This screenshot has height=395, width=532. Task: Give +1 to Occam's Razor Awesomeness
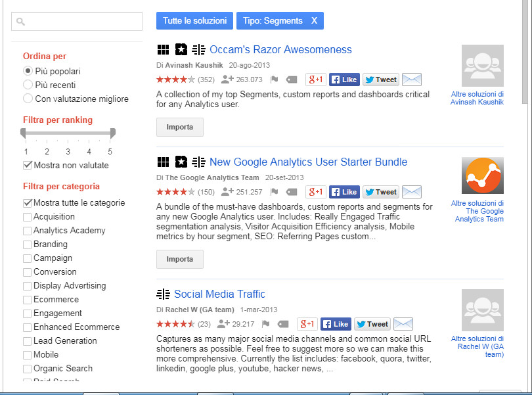(315, 79)
